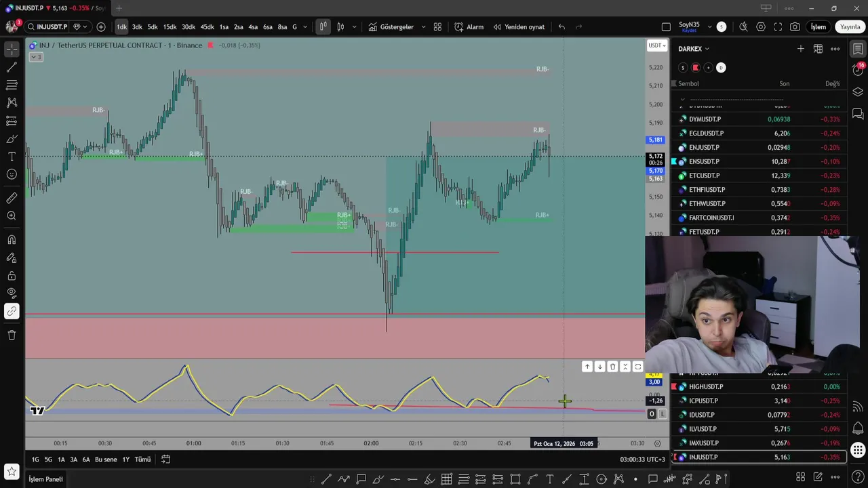Take a chart snapshot with camera icon
Image resolution: width=868 pixels, height=488 pixels.
coord(795,27)
